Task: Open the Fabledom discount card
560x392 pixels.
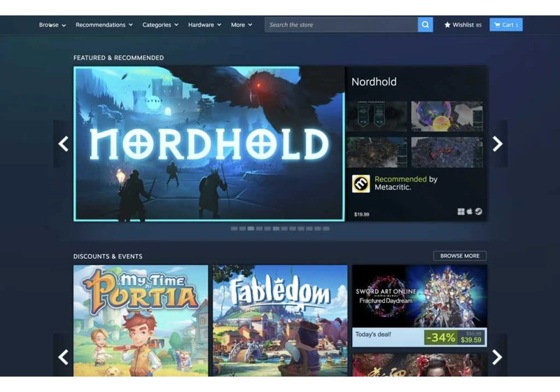Action: (x=280, y=321)
